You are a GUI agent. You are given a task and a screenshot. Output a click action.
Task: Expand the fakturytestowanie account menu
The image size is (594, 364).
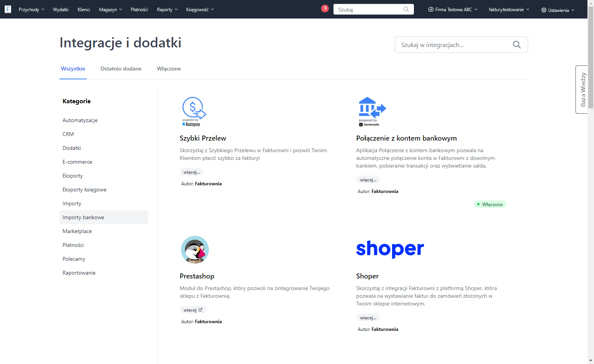pyautogui.click(x=509, y=10)
